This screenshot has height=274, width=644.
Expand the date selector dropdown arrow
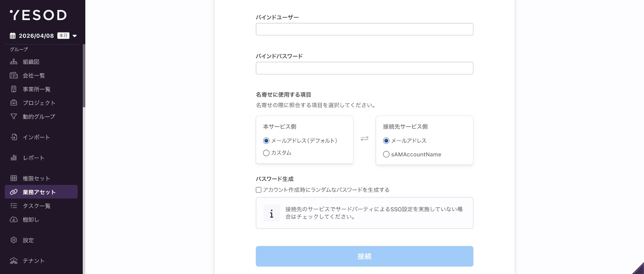pyautogui.click(x=75, y=36)
